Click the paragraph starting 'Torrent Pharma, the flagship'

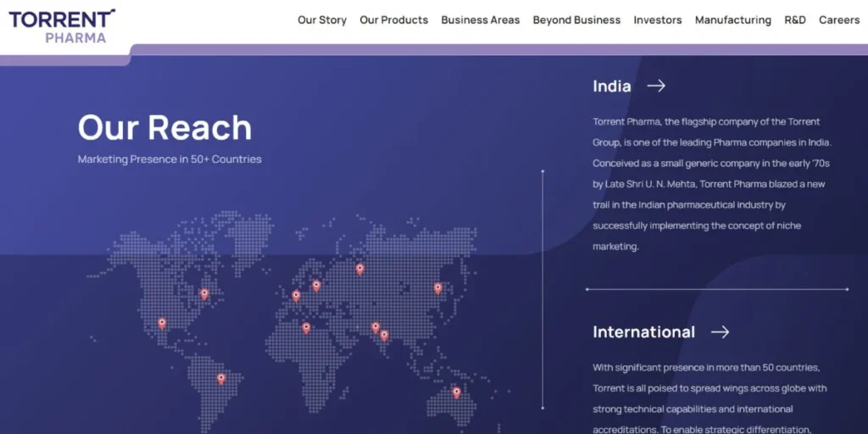point(712,184)
